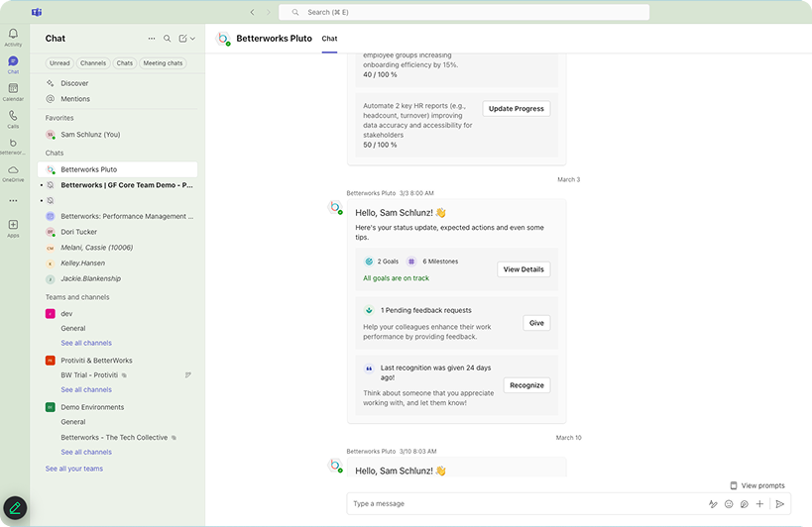Start a new chat compose icon
Viewport: 812px width, 527px height.
tap(182, 39)
